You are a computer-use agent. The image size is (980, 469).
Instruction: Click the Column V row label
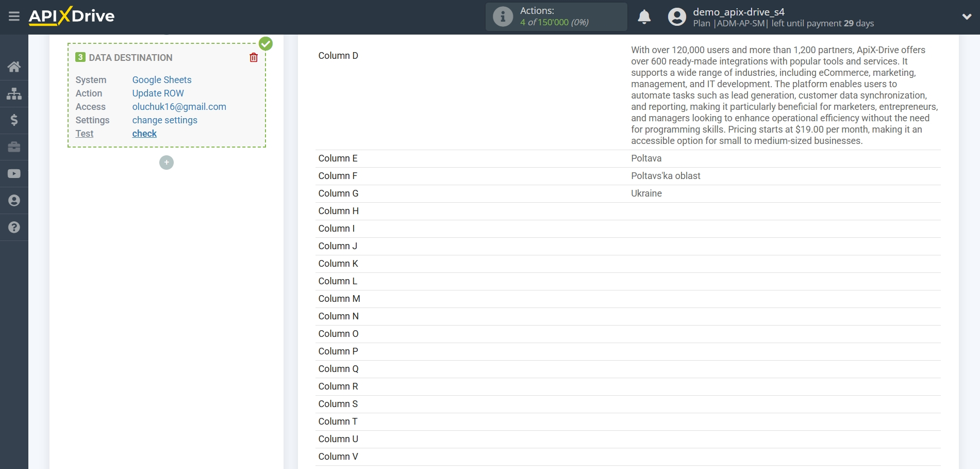[x=338, y=457]
